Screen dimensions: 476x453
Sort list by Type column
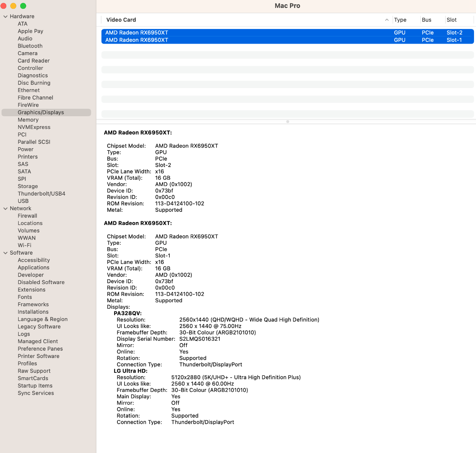400,20
